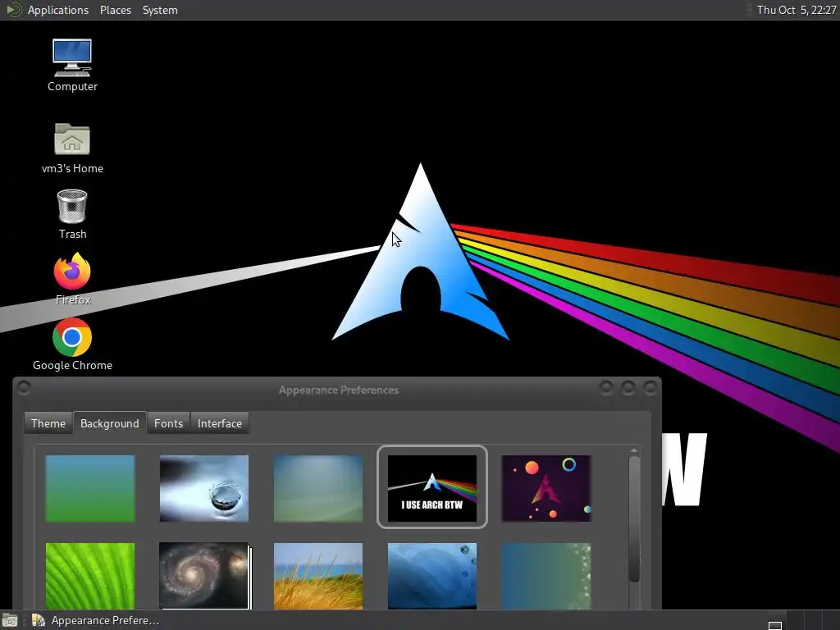Switch to the Fonts tab
The width and height of the screenshot is (840, 630).
tap(168, 423)
